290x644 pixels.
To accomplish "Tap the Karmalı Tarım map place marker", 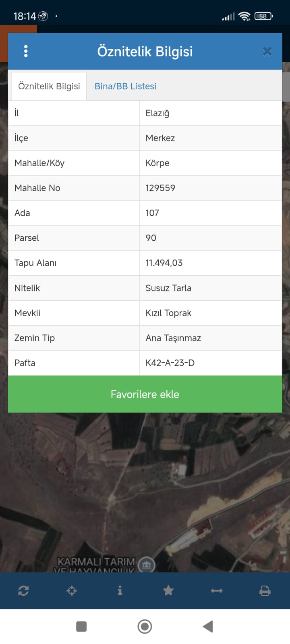I will tap(147, 564).
